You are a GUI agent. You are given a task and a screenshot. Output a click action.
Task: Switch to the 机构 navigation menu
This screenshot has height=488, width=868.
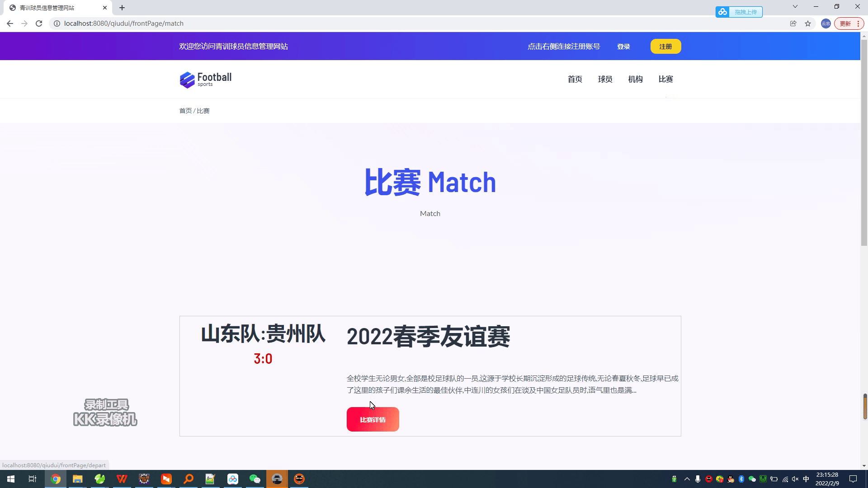[635, 79]
